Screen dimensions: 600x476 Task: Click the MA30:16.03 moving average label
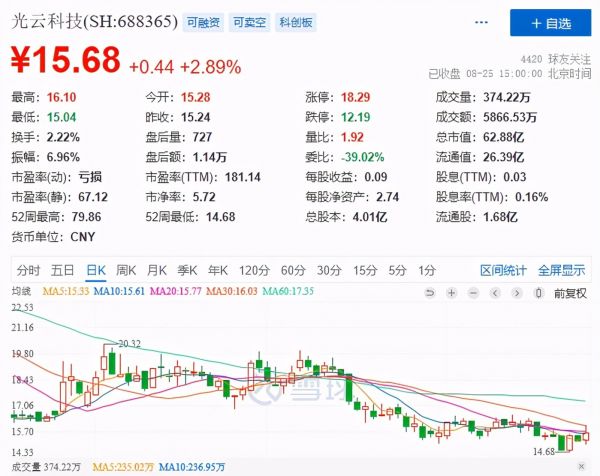pos(232,291)
